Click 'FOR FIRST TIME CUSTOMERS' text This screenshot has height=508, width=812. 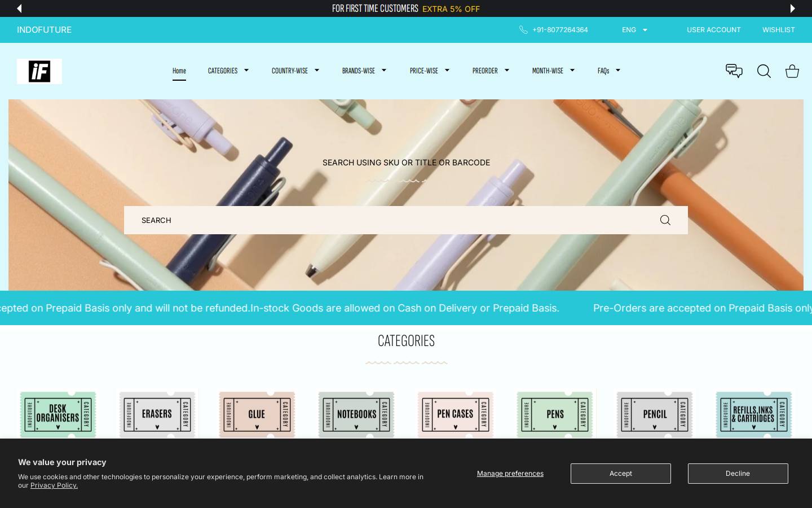(375, 8)
